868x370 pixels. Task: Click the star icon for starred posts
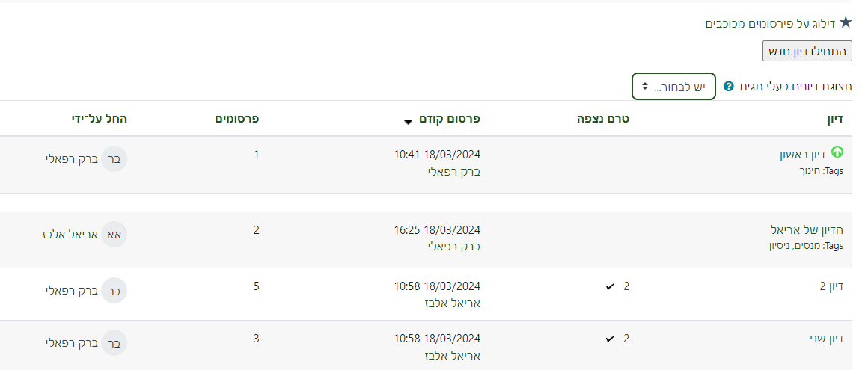pos(846,22)
